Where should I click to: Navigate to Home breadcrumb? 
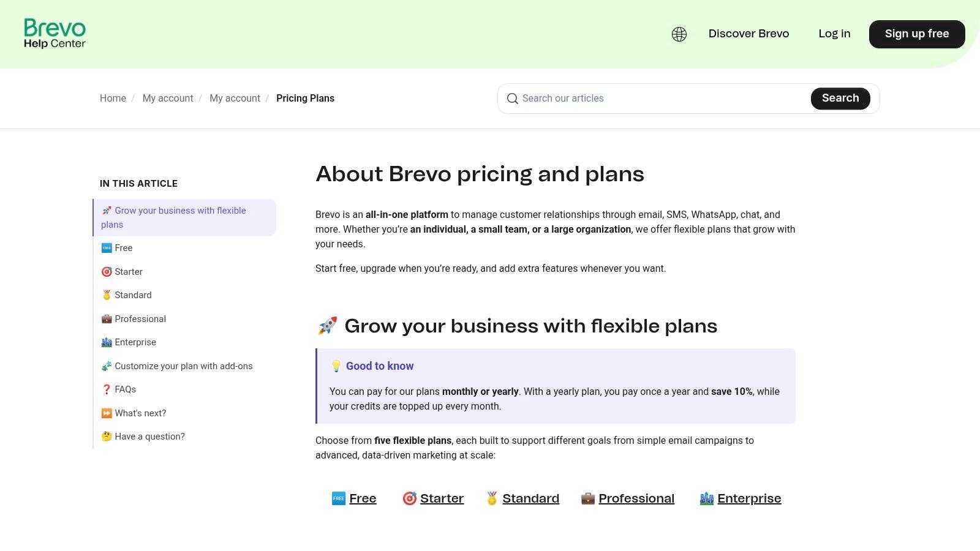113,99
